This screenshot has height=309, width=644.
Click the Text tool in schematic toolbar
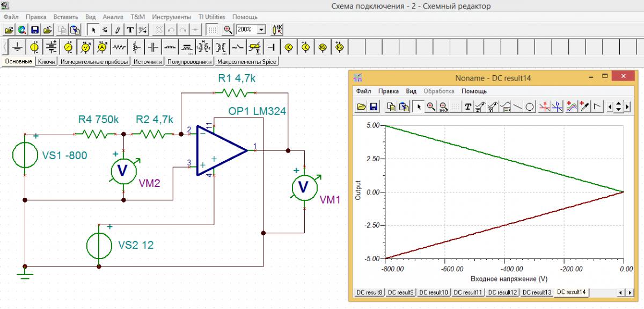tap(130, 30)
